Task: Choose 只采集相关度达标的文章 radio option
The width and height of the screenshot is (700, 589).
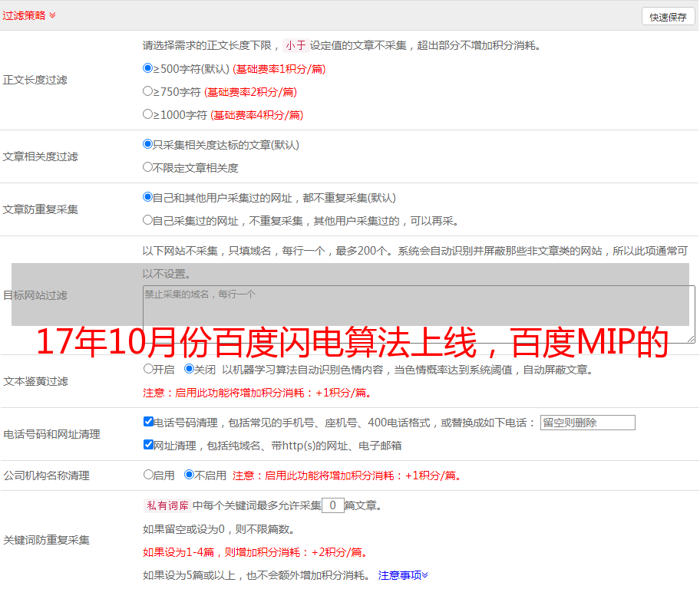Action: click(x=148, y=144)
